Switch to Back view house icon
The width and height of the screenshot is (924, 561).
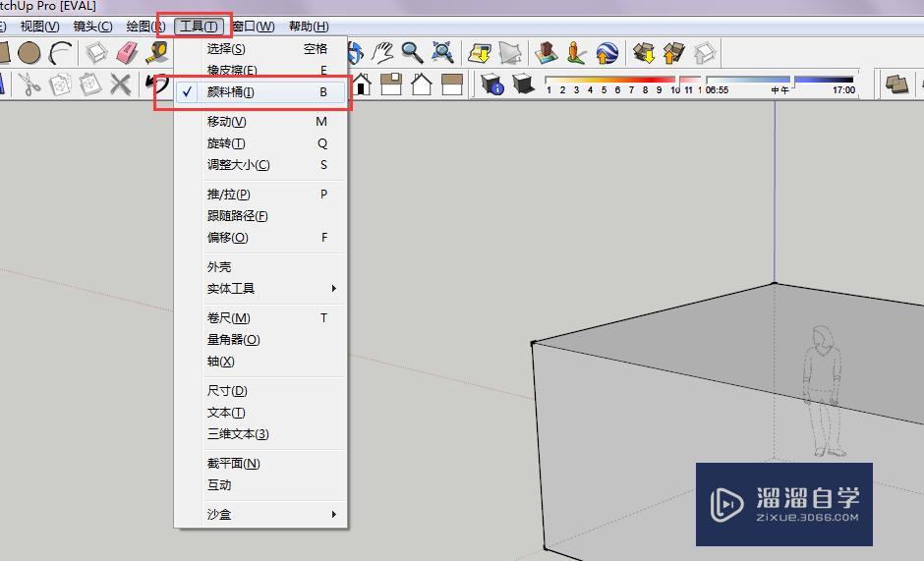click(422, 84)
